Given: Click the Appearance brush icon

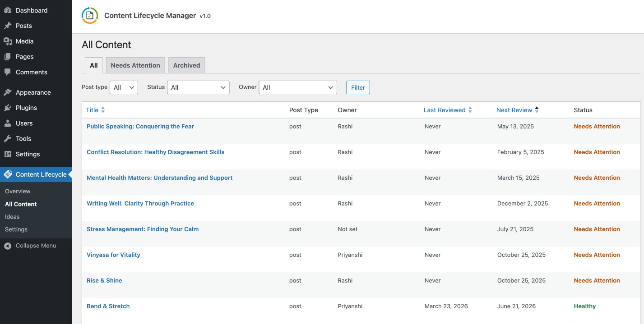Looking at the screenshot, I should click(x=8, y=92).
